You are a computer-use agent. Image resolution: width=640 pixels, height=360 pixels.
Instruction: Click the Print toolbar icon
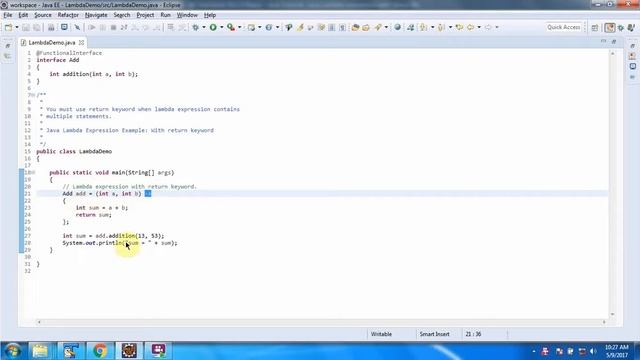click(51, 27)
